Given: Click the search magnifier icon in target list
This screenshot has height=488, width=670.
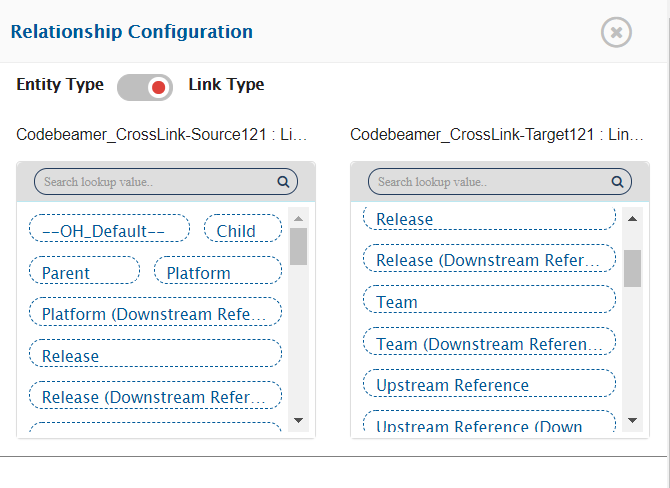Looking at the screenshot, I should [617, 182].
